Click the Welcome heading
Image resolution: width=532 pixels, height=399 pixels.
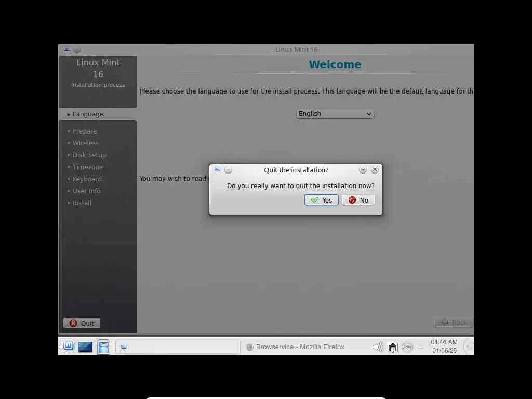[335, 64]
